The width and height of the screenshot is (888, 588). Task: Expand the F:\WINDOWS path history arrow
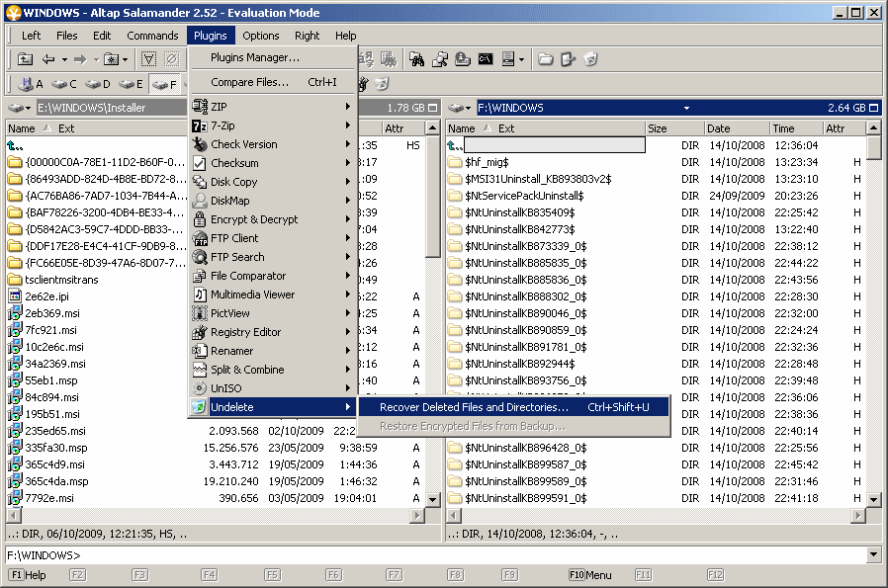686,108
